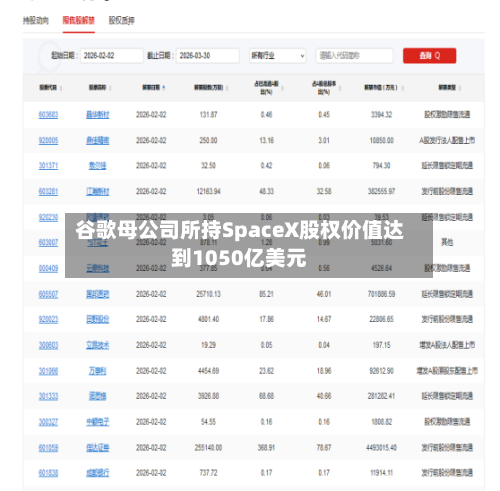The height and width of the screenshot is (491, 500).
Task: Open stock code link 920023
Action: (48, 320)
